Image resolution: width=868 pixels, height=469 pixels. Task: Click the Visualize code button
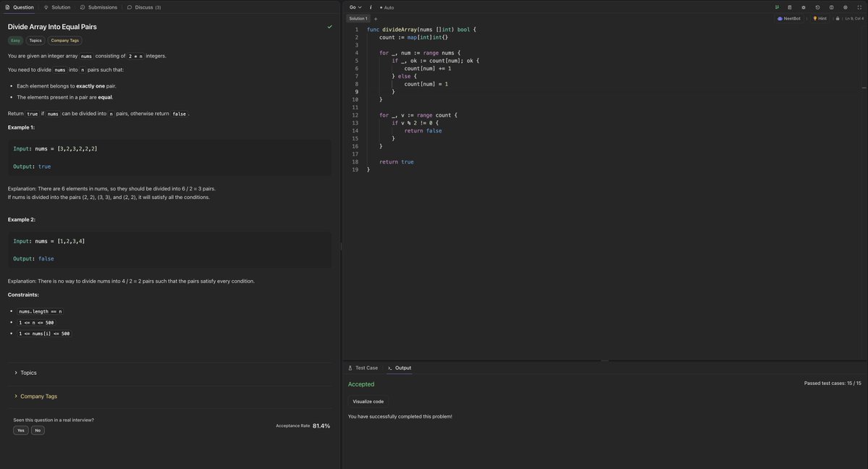[x=368, y=402]
